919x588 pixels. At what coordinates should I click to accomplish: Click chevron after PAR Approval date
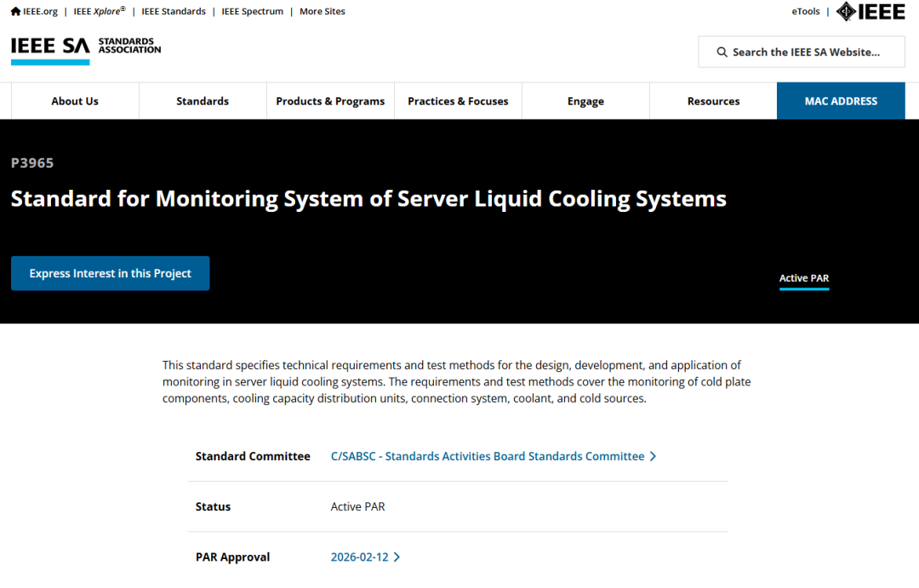pos(397,557)
